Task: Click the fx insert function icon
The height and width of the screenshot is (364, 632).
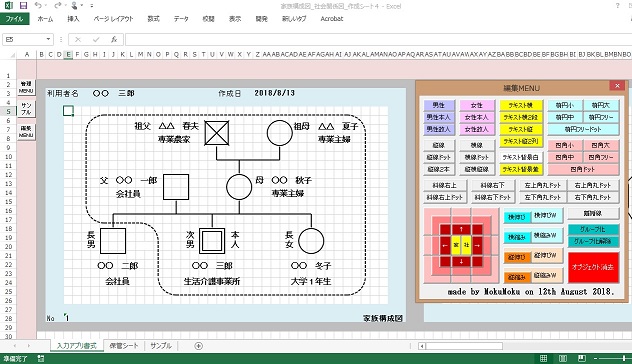Action: click(x=114, y=40)
